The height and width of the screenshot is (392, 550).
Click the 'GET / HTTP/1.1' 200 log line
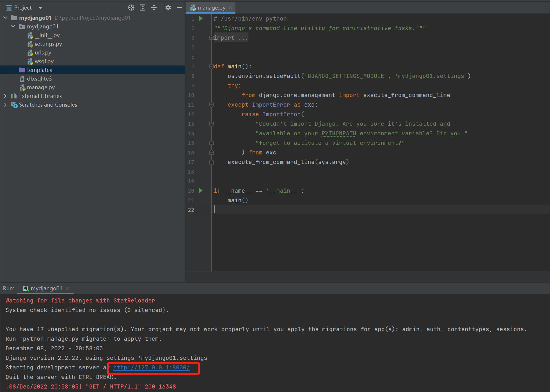91,387
